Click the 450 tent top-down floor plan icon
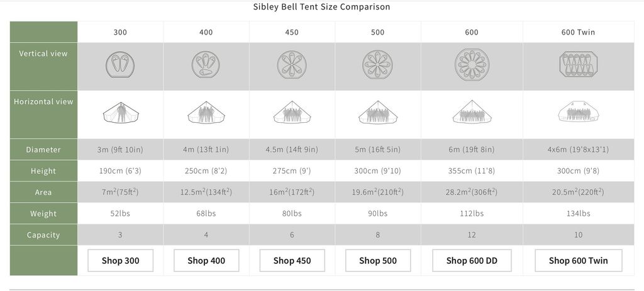Viewport: 644px width, 291px height. point(292,65)
